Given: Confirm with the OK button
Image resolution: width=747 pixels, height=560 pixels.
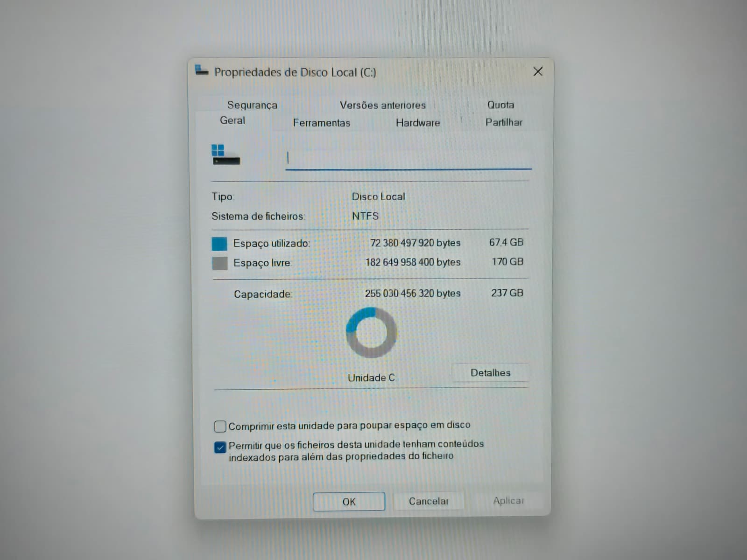Looking at the screenshot, I should click(x=349, y=502).
